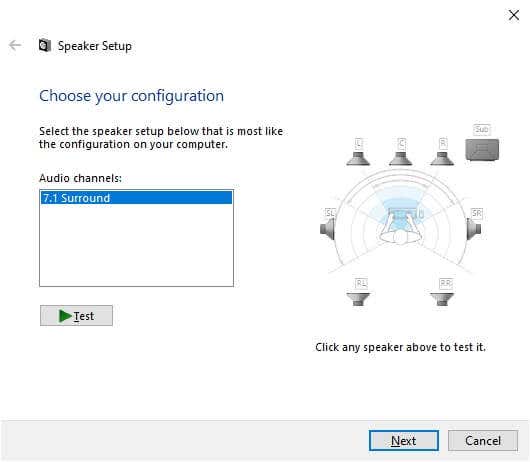This screenshot has width=530, height=462.
Task: Click the side right speaker icon
Action: coord(474,229)
